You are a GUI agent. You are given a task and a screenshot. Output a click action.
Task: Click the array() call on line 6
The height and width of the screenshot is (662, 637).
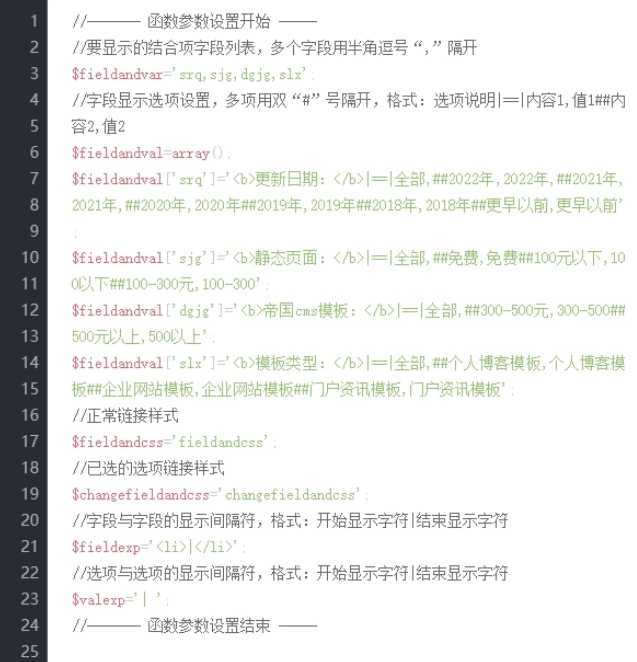pos(197,153)
